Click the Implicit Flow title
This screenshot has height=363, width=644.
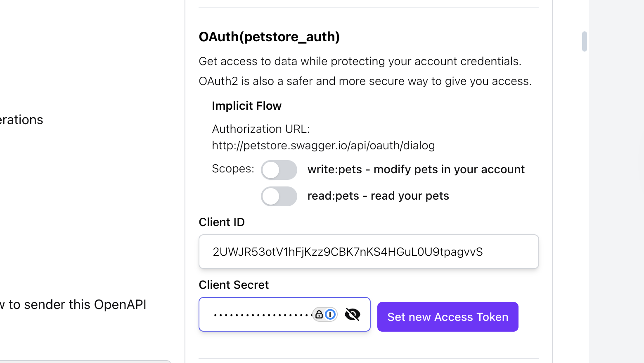click(246, 106)
